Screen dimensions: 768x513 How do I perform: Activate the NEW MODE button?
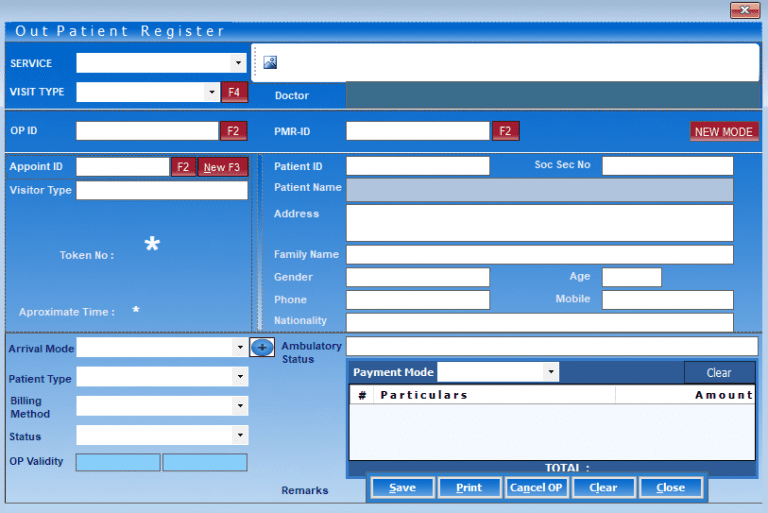click(723, 131)
